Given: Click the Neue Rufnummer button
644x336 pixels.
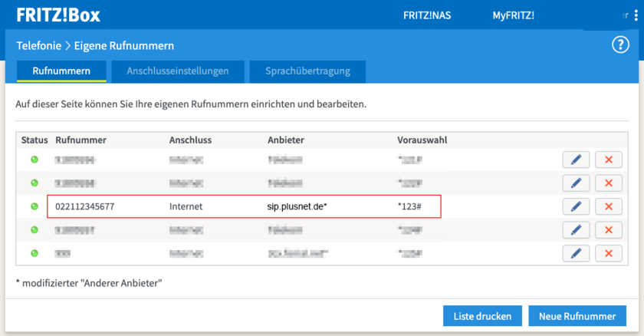Looking at the screenshot, I should pyautogui.click(x=577, y=316).
